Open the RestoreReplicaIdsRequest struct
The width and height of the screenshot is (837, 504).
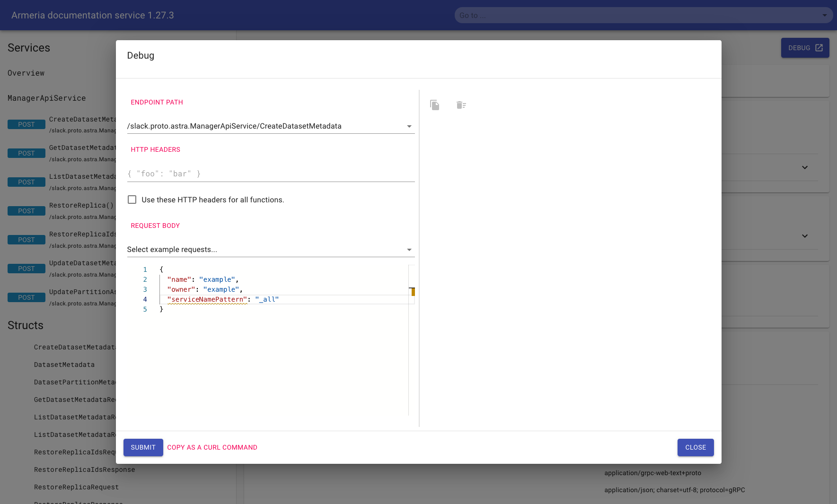coord(75,452)
